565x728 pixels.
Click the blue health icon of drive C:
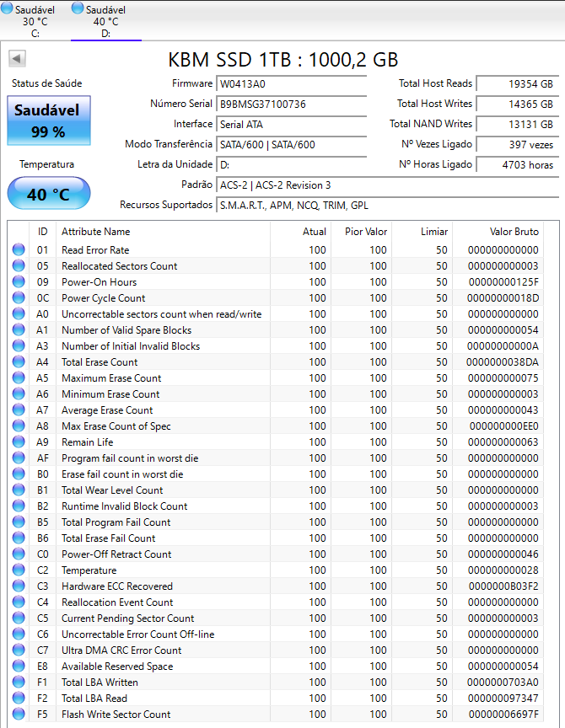coord(7,8)
